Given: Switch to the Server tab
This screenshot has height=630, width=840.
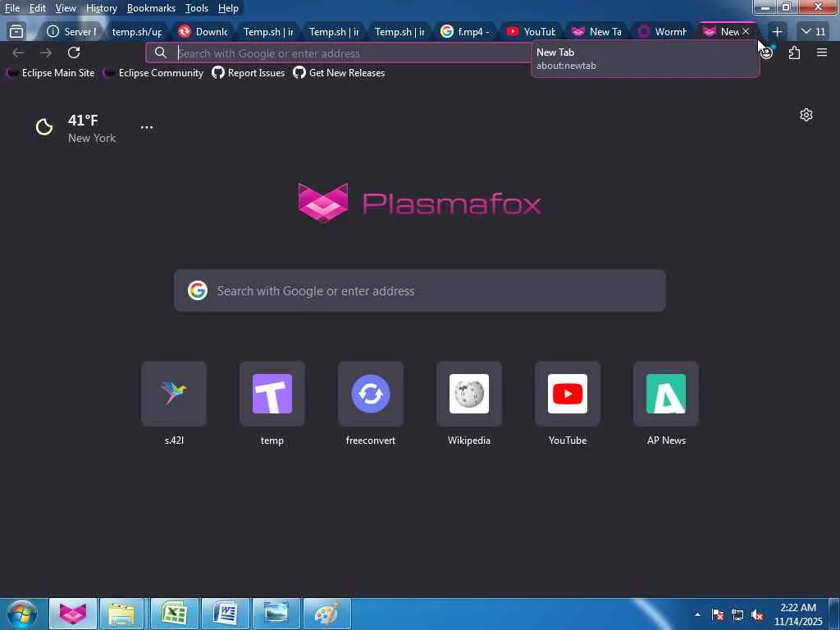Looking at the screenshot, I should point(72,32).
